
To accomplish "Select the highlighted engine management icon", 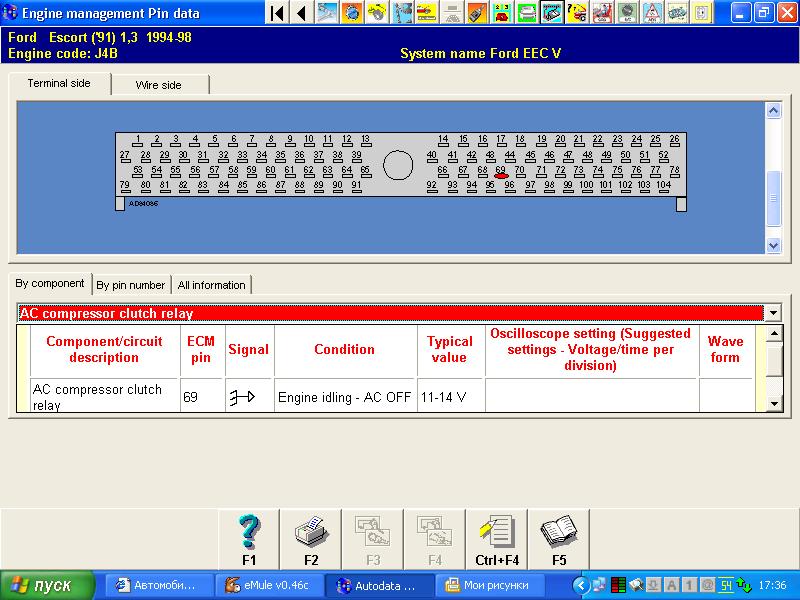I will point(552,13).
